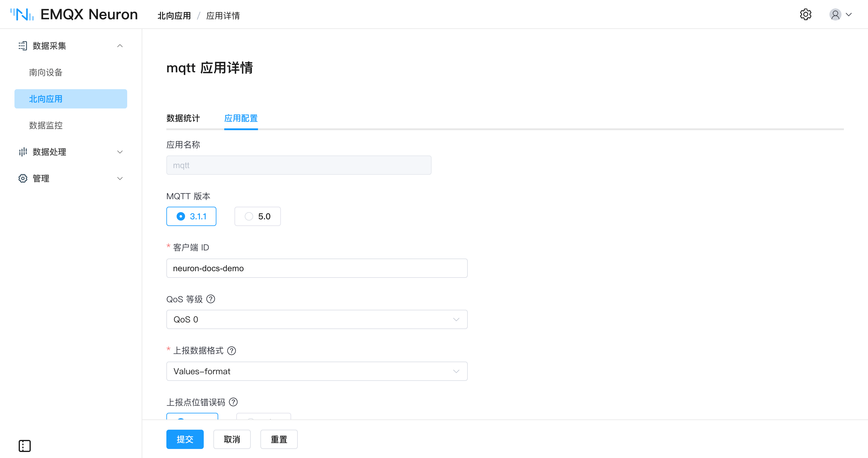Select MQTT version 5.0
Screen dimensions: 868x458
[x=257, y=216]
